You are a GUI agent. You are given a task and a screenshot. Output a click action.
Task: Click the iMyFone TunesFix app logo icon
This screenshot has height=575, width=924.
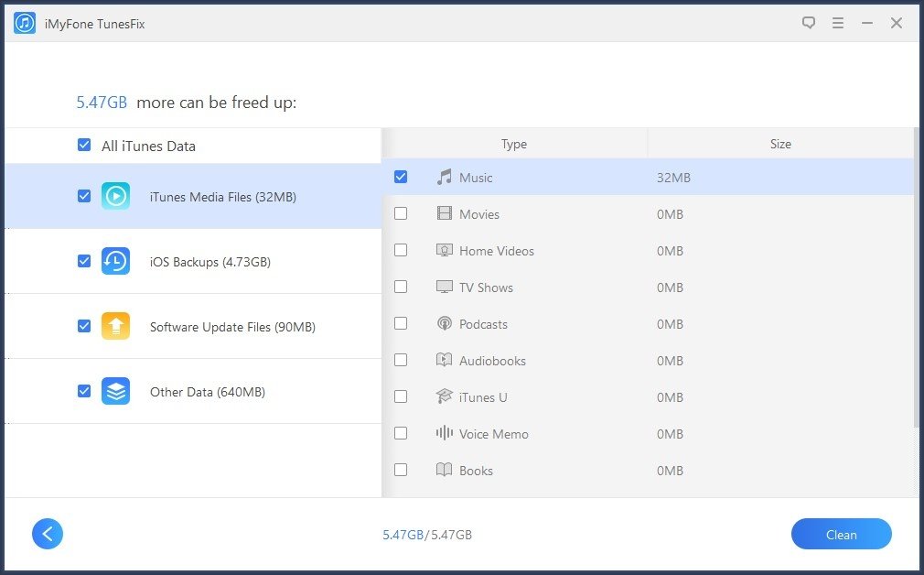click(25, 24)
